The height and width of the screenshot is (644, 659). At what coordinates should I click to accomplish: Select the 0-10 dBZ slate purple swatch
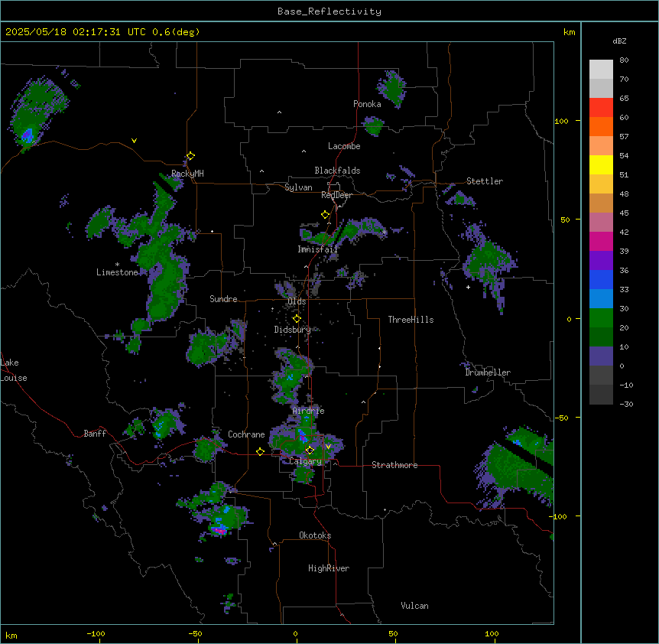tap(601, 356)
